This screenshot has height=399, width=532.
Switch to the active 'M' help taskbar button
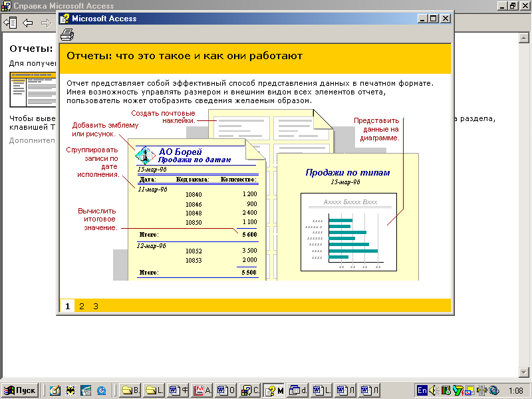273,390
